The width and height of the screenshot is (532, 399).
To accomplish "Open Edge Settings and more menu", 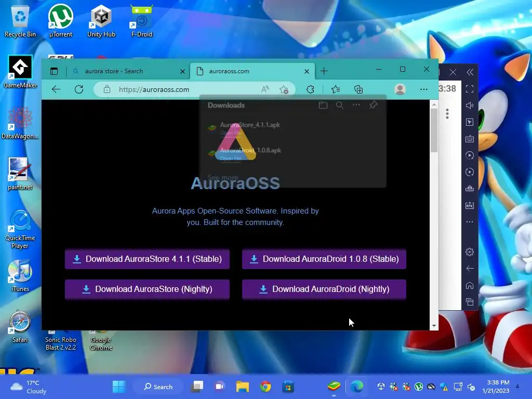I will tap(424, 89).
